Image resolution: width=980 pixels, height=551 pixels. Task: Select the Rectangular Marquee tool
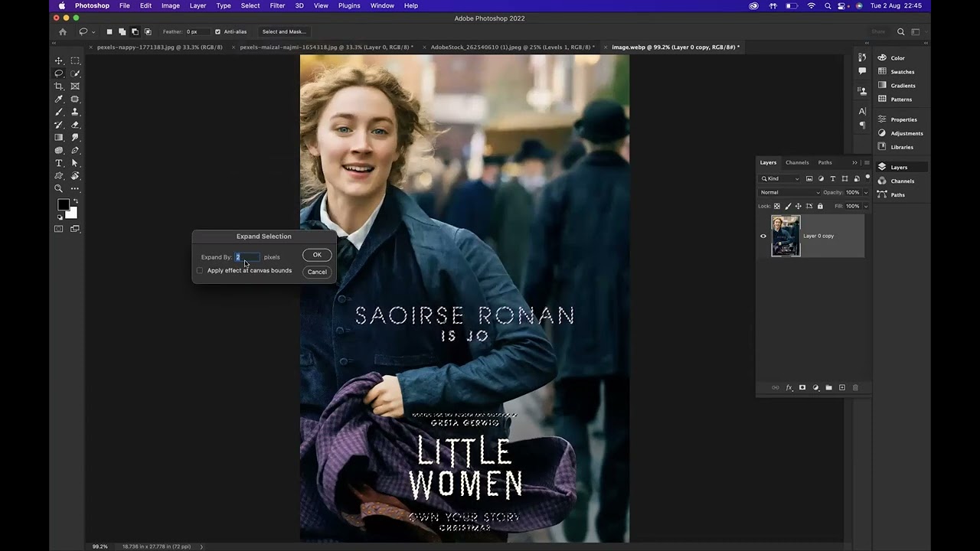[x=75, y=60]
